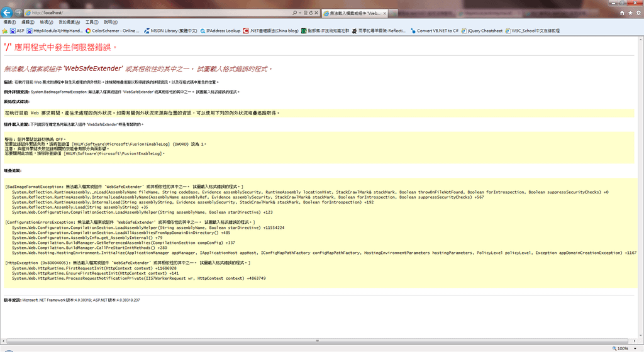Open the jQuery Cheatsheet bookmark
644x352 pixels.
(482, 31)
